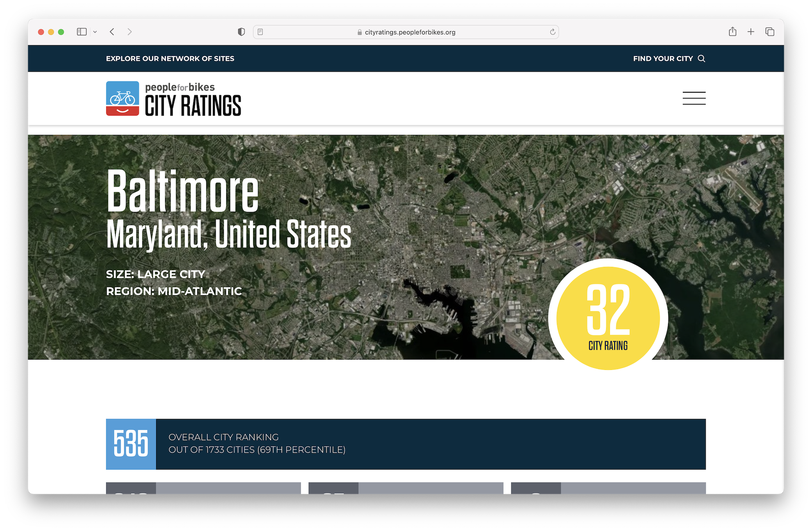Click the PeopleForBikes bicycle logo

[122, 98]
